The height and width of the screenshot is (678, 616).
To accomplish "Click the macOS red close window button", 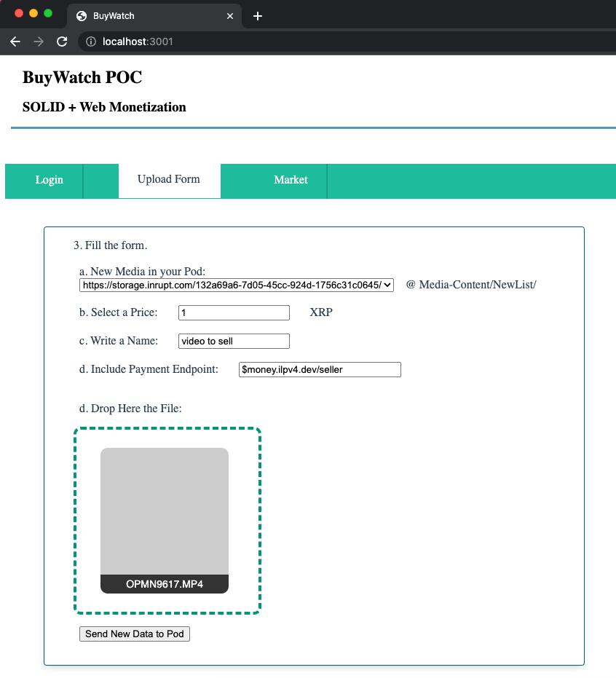I will tap(19, 13).
